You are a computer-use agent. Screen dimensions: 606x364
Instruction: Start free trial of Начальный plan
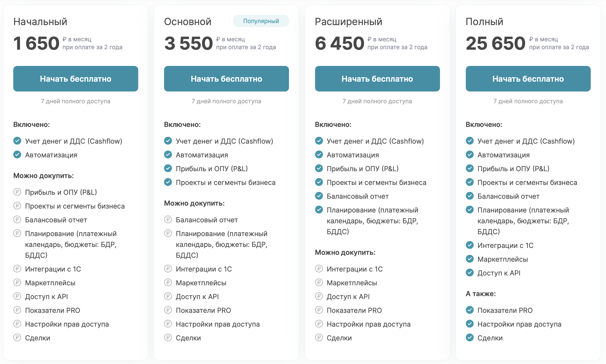coord(76,79)
